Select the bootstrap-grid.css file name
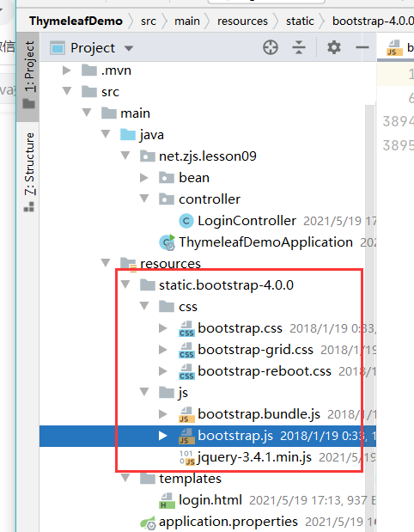414x532 pixels. (255, 350)
